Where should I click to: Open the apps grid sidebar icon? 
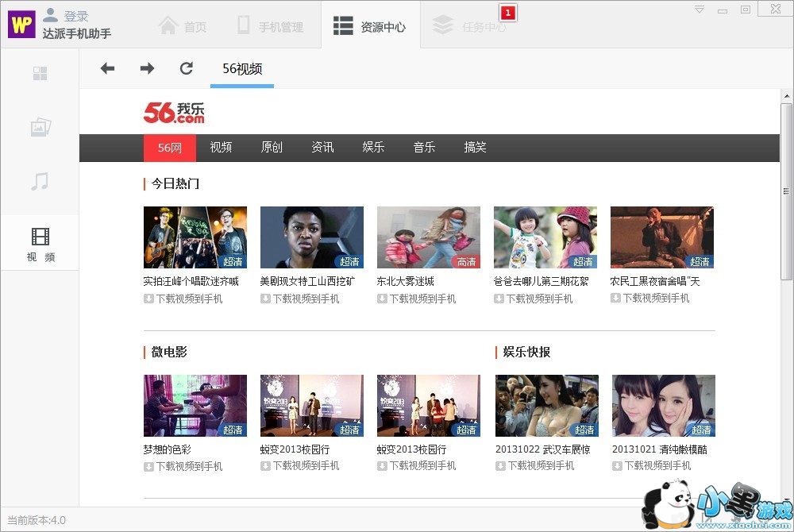40,74
